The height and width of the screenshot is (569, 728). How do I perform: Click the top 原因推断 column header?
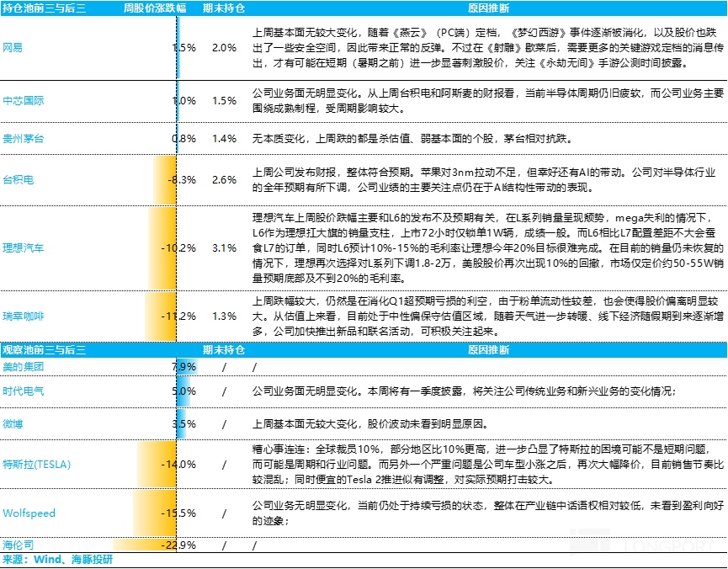point(488,8)
